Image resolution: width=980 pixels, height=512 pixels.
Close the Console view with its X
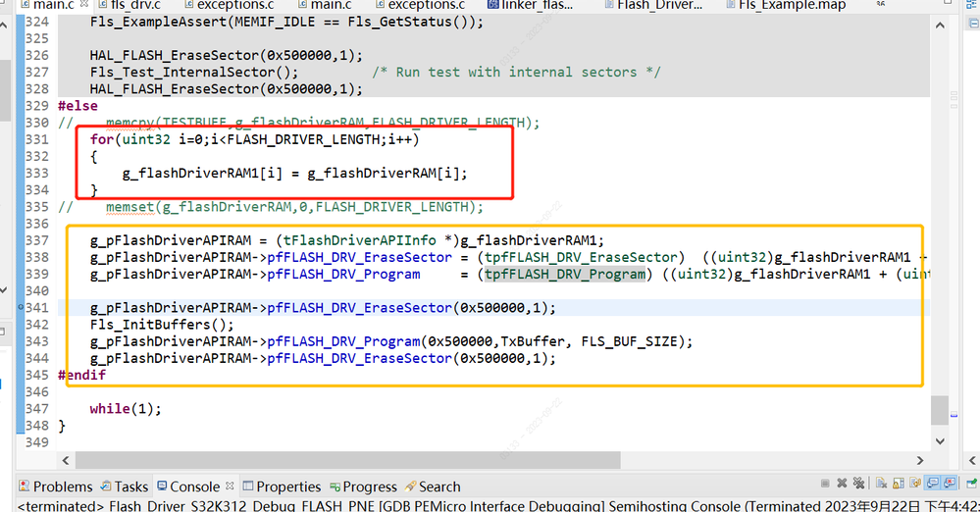coord(230,486)
